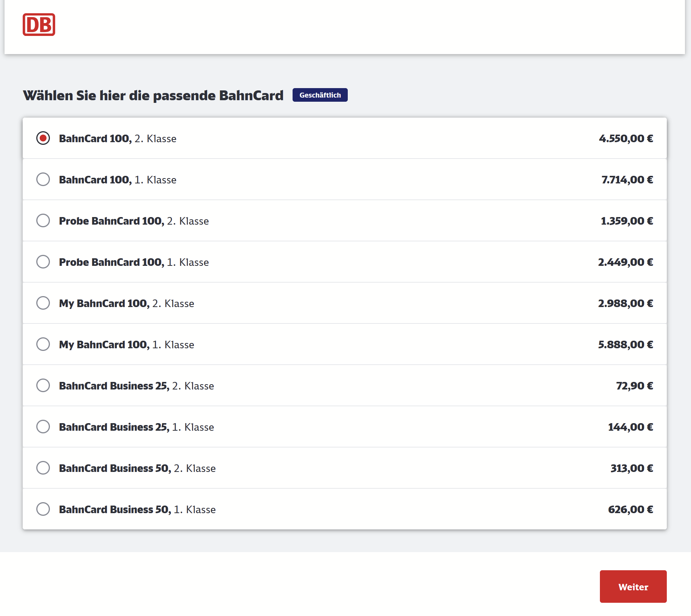Pick My BahnCard 100, 2. Klasse radio
Image resolution: width=691 pixels, height=616 pixels.
[x=43, y=303]
